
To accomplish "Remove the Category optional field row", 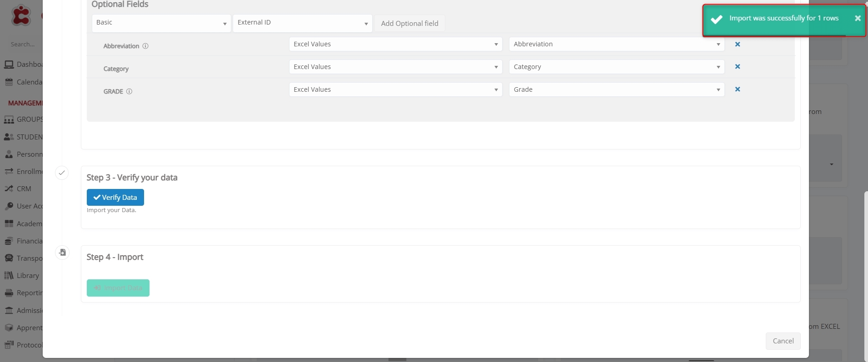I will tap(738, 67).
